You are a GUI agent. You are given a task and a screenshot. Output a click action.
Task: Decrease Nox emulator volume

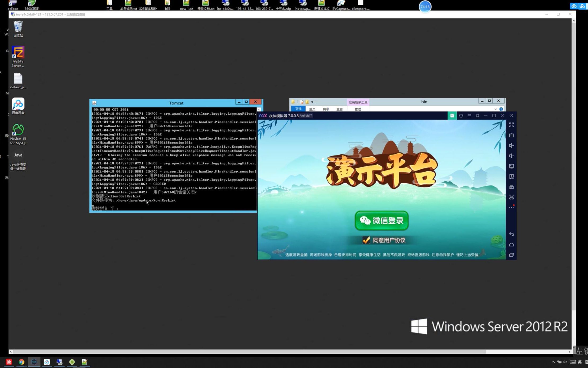point(511,156)
